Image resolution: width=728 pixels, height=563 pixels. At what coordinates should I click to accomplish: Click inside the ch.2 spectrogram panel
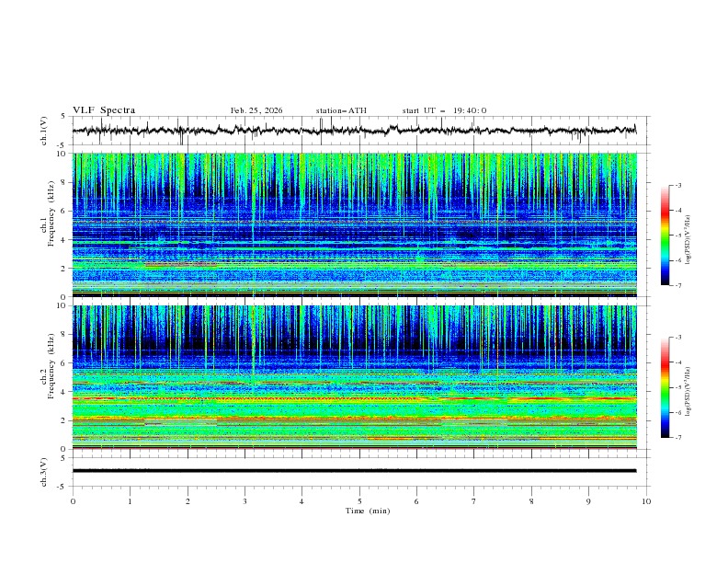(354, 377)
